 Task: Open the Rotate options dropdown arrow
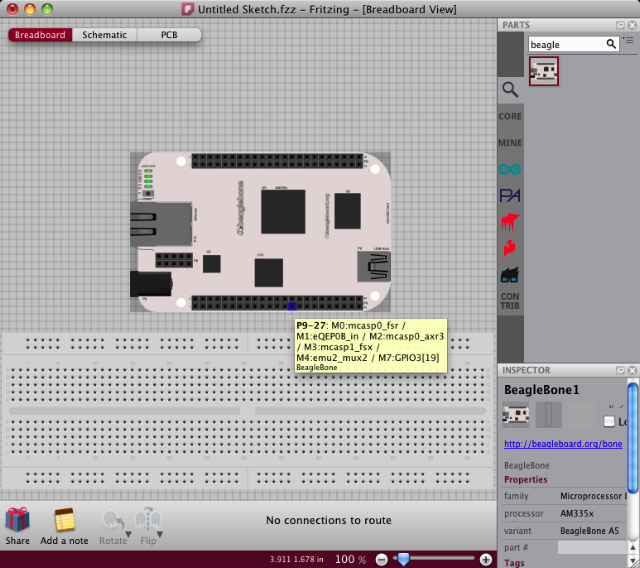click(128, 534)
